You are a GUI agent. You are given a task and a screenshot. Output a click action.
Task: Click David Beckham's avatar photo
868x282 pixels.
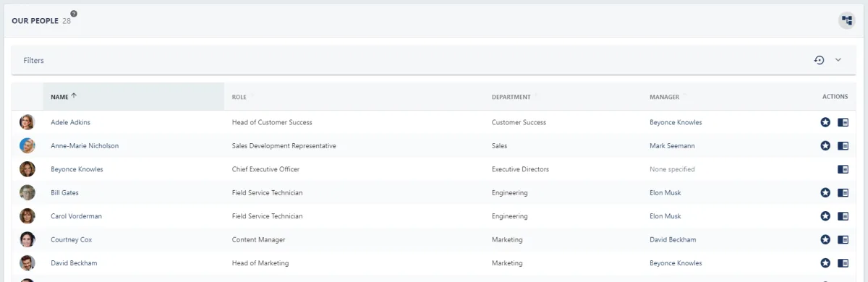click(x=27, y=262)
